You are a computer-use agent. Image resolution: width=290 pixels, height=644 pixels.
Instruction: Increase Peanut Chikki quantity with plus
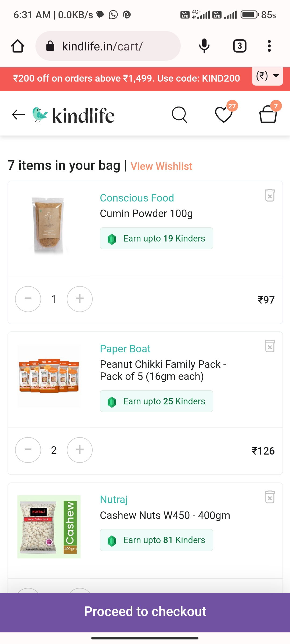click(x=80, y=450)
